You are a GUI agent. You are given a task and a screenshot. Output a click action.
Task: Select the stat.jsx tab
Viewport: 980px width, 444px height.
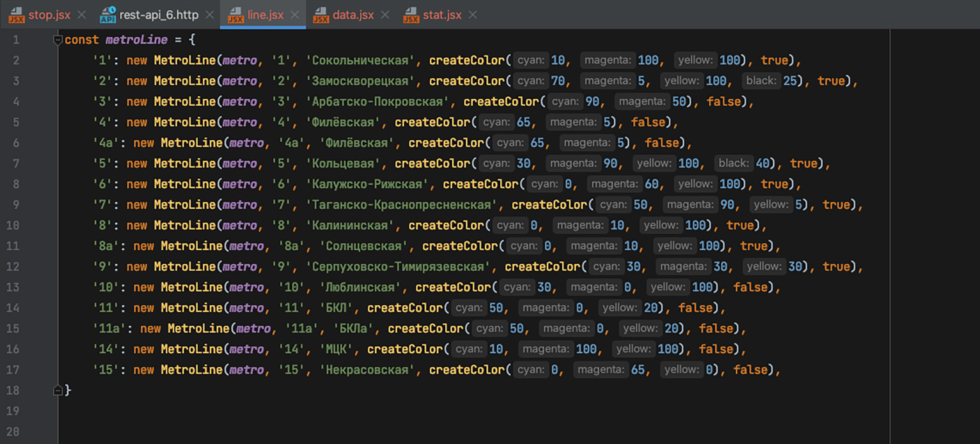(442, 15)
